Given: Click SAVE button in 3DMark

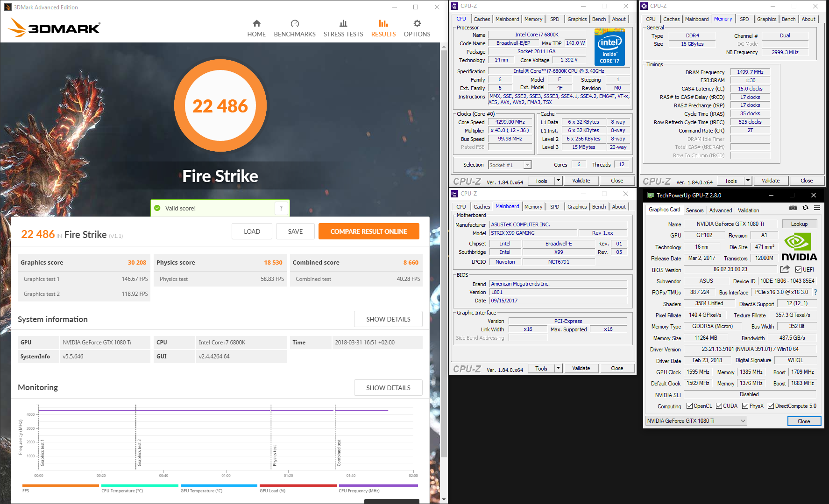Looking at the screenshot, I should click(x=295, y=231).
